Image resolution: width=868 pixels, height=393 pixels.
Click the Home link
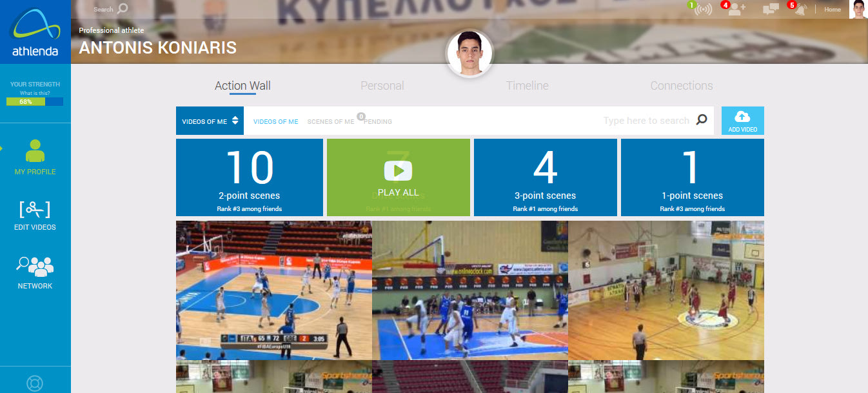point(832,10)
